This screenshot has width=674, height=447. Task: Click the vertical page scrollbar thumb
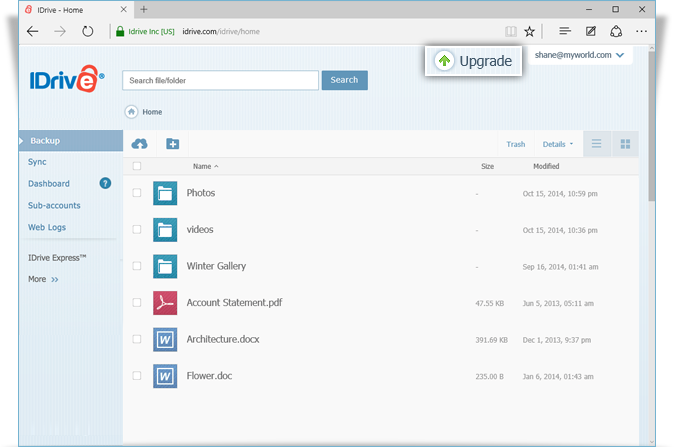[652, 126]
